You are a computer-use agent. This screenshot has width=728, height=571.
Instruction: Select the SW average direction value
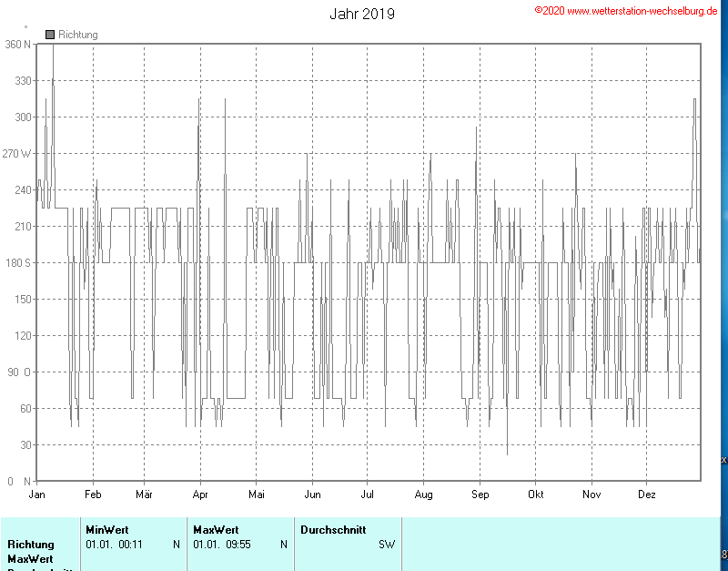click(x=387, y=545)
